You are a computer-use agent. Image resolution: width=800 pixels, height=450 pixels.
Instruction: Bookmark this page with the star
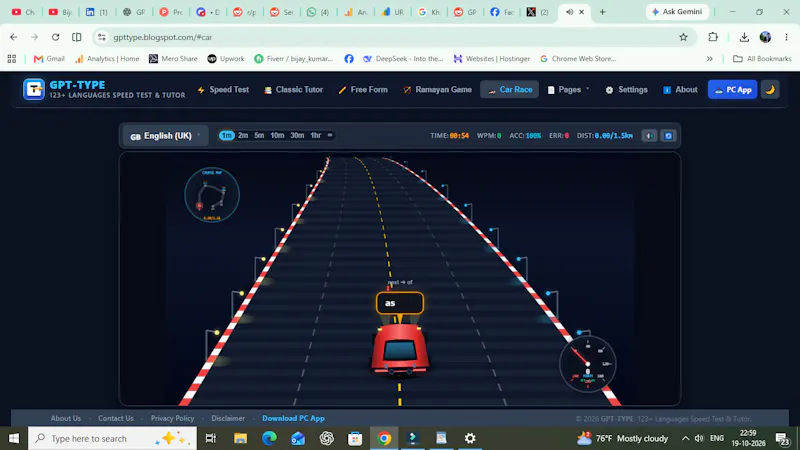(684, 37)
